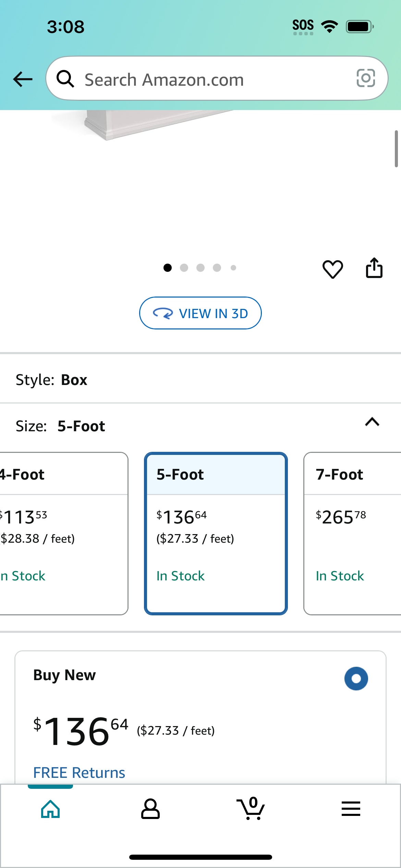Collapse the Size section chevron
The width and height of the screenshot is (401, 868).
coord(372,422)
